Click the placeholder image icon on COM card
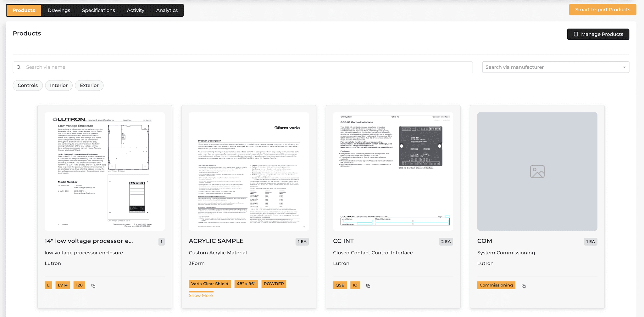Screen dimensions: 644x317 [x=537, y=172]
